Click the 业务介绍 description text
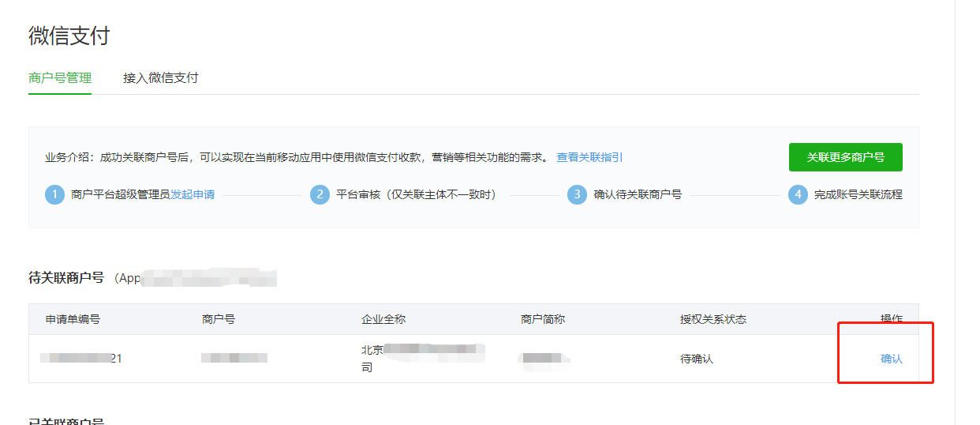The image size is (980, 425). coord(297,157)
